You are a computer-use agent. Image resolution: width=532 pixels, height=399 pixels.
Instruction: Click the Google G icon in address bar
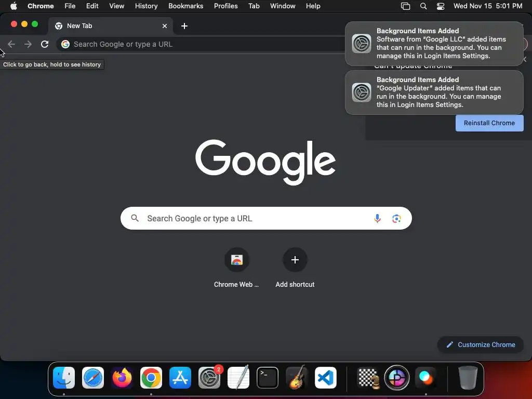tap(65, 44)
